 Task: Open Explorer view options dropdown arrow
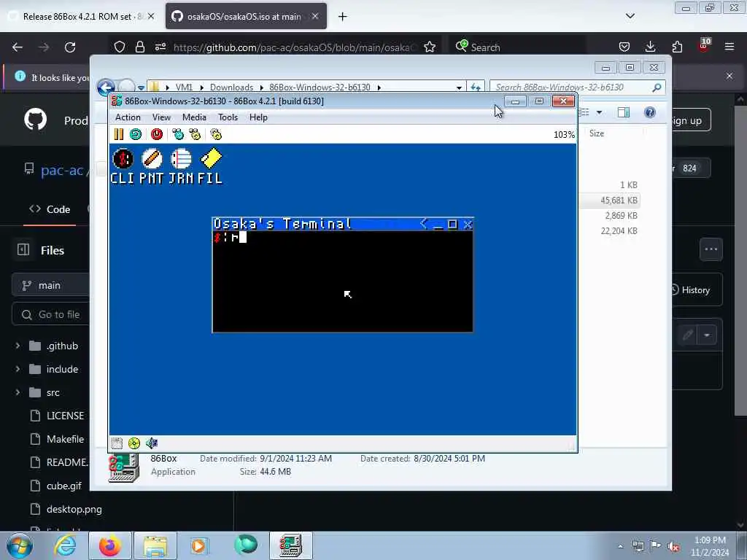[600, 112]
